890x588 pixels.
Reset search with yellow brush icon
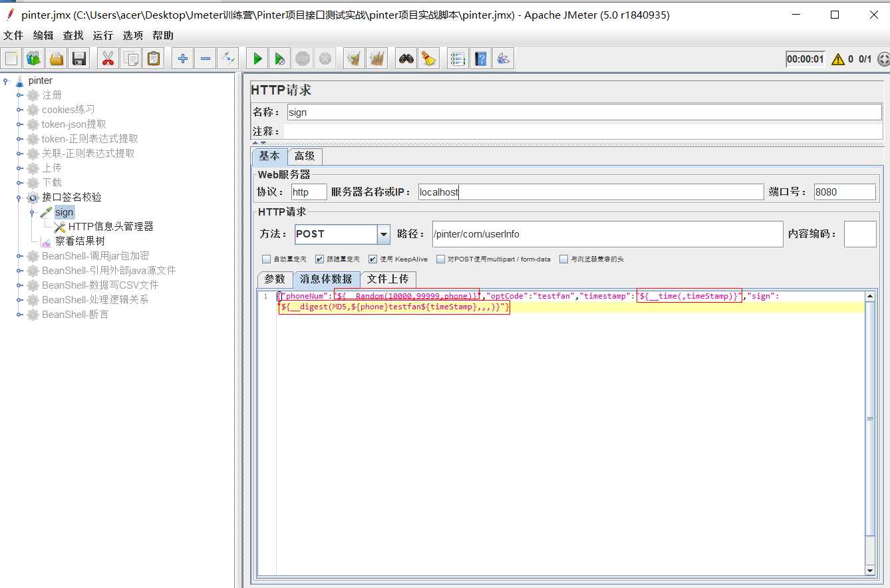[429, 59]
